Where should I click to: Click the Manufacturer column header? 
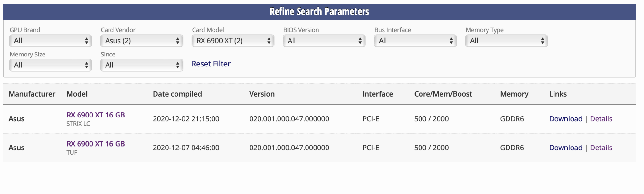(32, 94)
